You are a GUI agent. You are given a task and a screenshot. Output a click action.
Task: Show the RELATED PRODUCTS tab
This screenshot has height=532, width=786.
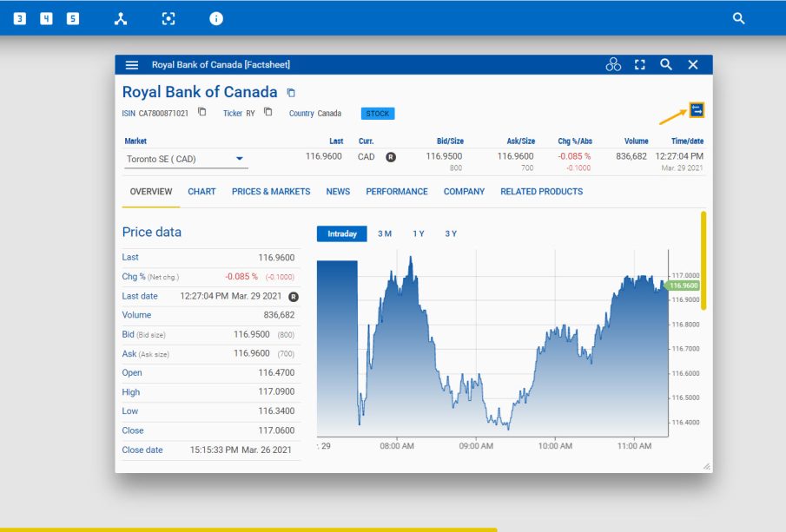pyautogui.click(x=541, y=191)
